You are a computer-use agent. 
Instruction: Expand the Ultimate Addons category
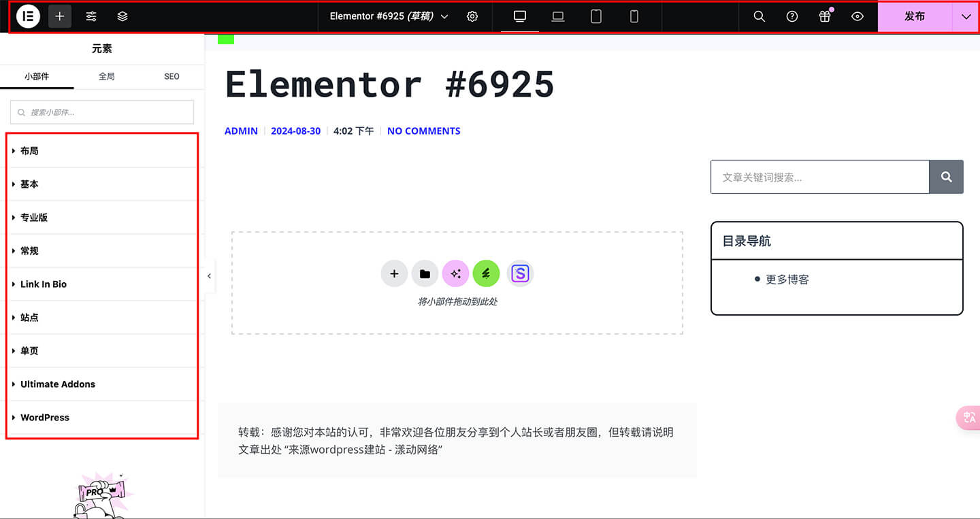(x=102, y=384)
